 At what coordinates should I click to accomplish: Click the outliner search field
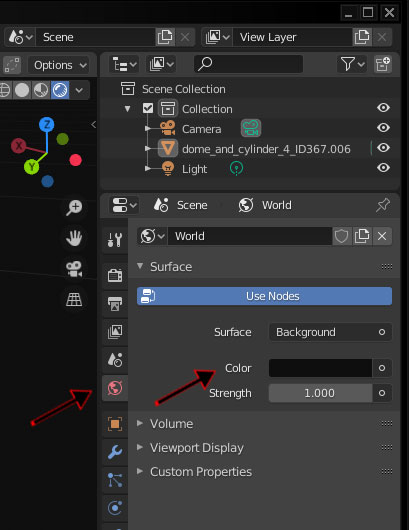[x=248, y=64]
